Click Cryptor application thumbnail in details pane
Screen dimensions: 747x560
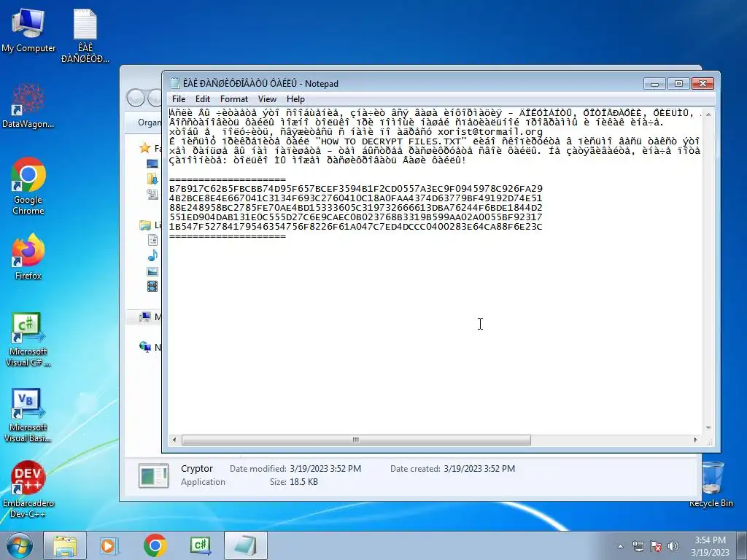[x=153, y=475]
